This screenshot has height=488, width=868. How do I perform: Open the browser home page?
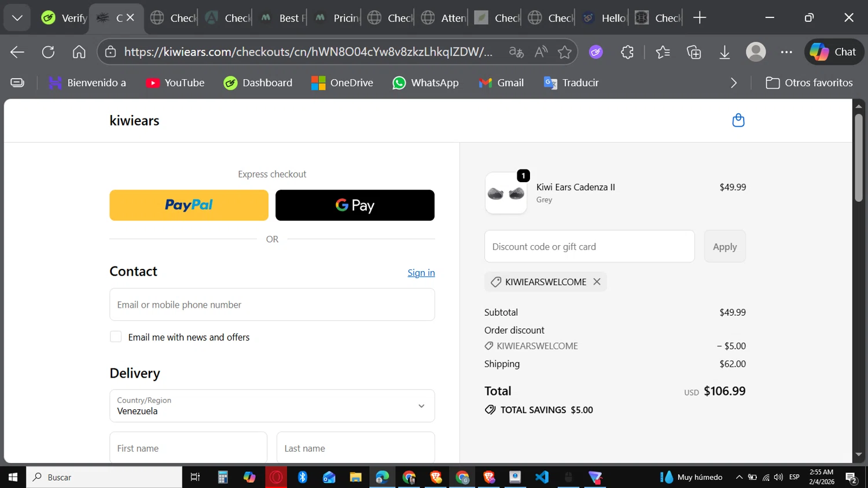79,52
